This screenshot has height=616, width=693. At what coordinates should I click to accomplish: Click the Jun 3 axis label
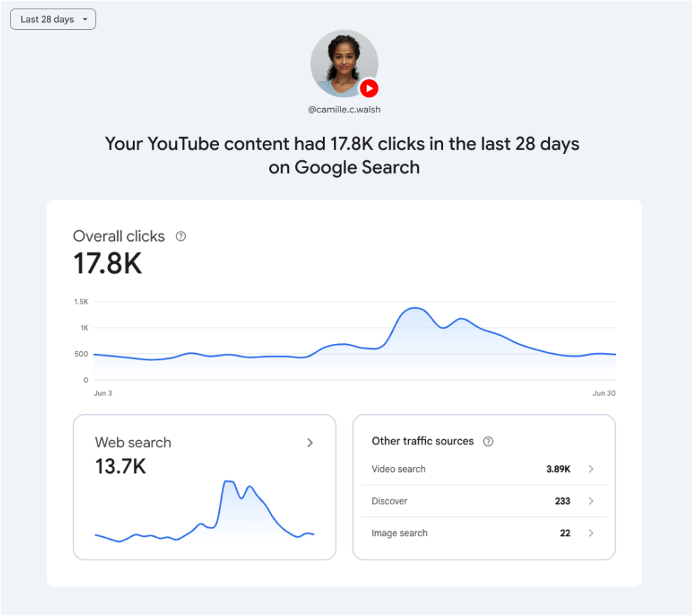[102, 393]
